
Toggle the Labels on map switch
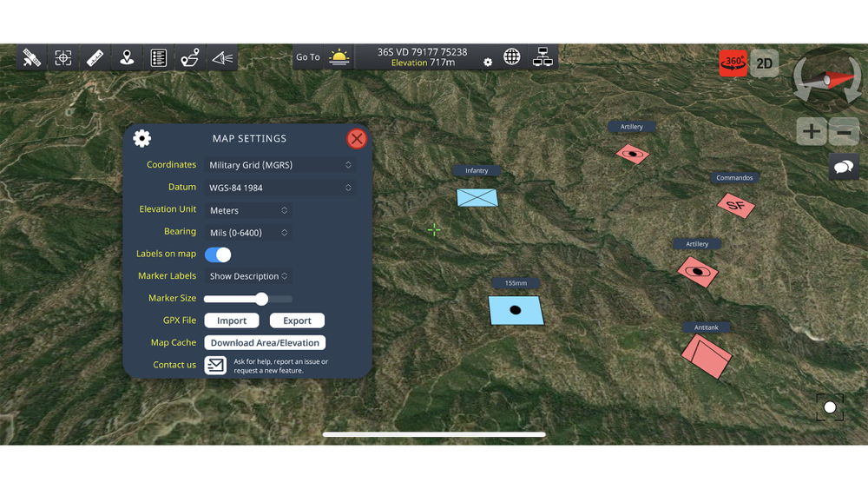click(218, 254)
